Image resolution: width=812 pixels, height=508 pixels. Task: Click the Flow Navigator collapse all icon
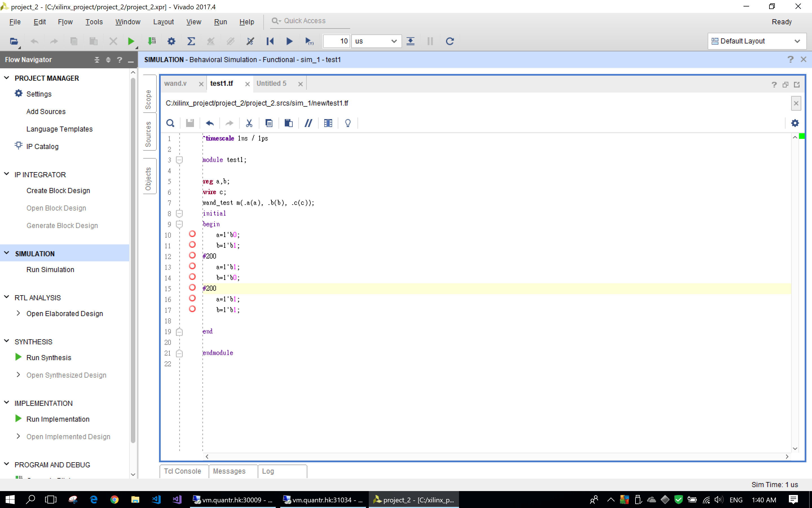coord(97,60)
